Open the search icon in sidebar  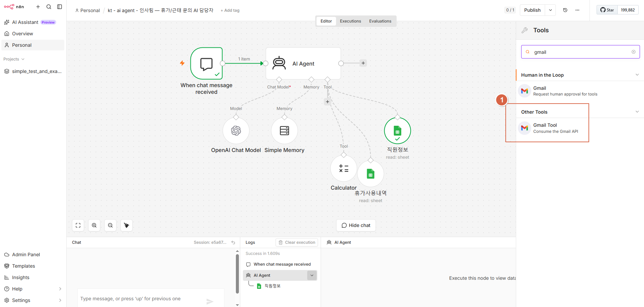point(49,7)
